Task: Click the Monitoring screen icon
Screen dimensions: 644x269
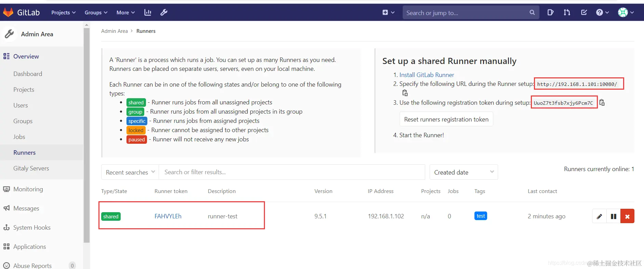Action: [x=6, y=189]
